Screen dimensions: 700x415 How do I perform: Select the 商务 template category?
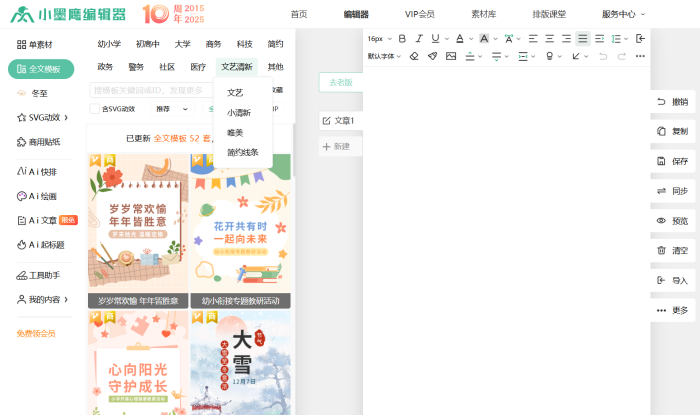[x=213, y=44]
